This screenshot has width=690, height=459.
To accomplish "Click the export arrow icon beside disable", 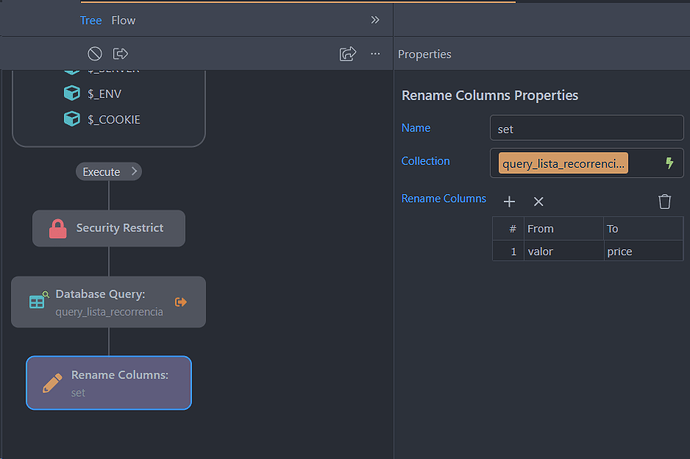I will pyautogui.click(x=121, y=54).
